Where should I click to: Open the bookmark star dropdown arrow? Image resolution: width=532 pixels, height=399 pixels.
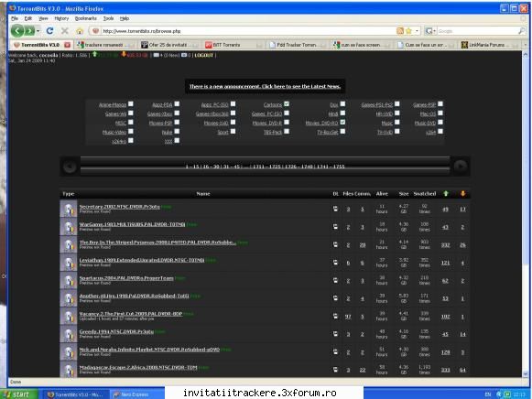coord(417,31)
